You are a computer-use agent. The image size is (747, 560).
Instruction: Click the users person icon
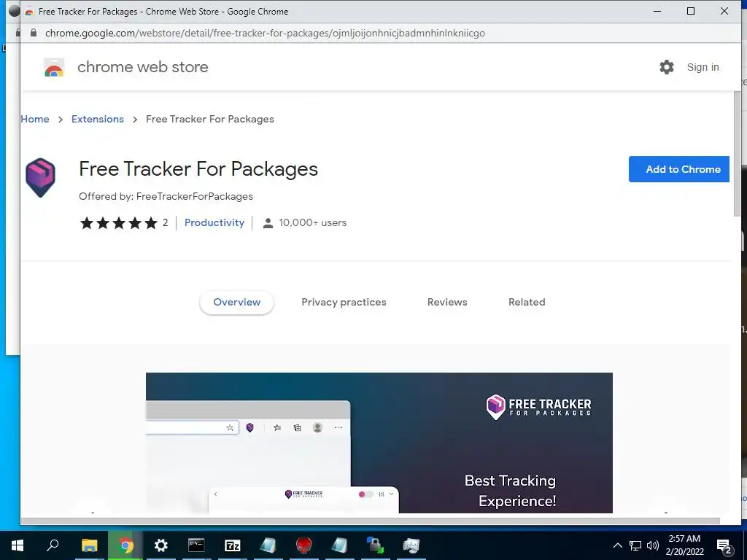[268, 223]
